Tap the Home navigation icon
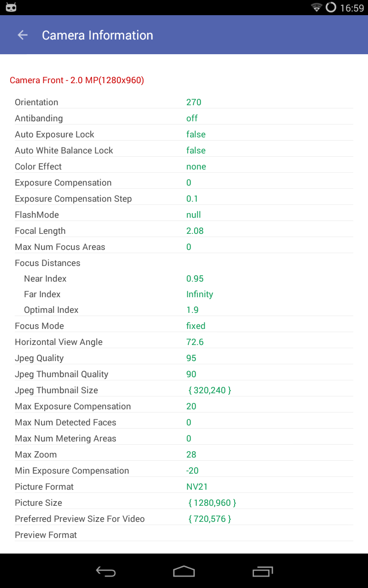The width and height of the screenshot is (368, 588). 184,571
